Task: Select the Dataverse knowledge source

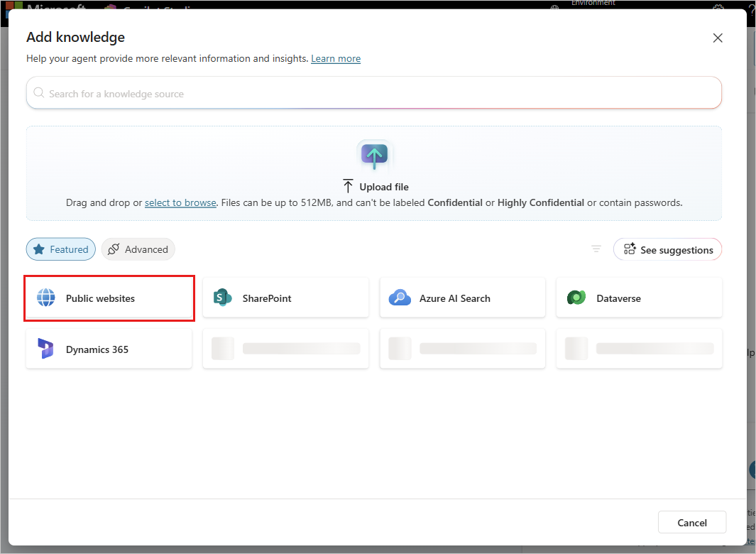Action: 639,298
